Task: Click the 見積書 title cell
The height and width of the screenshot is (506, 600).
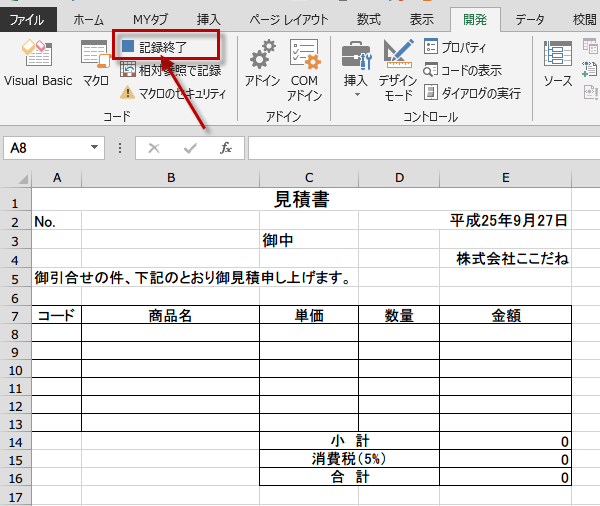Action: point(302,199)
